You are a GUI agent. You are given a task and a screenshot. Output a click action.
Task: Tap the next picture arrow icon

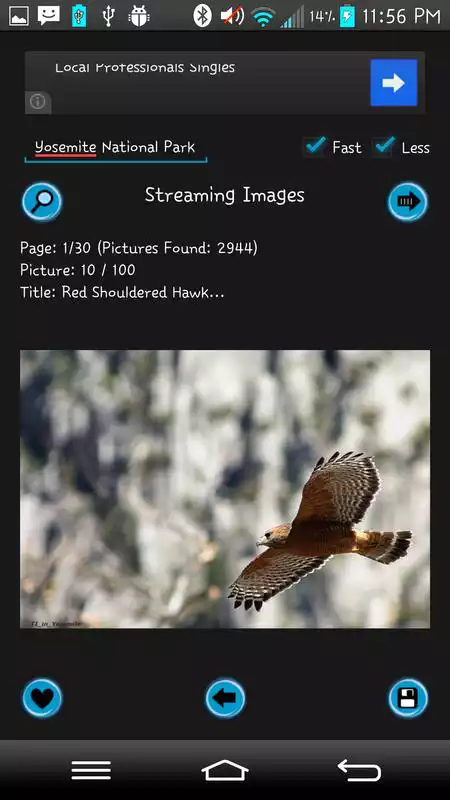(x=407, y=202)
